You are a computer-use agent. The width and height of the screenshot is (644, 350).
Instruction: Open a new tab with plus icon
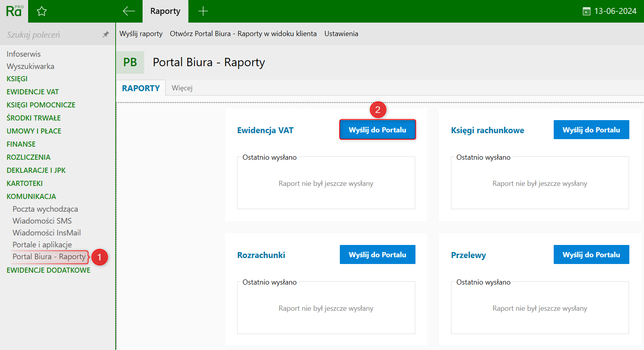203,11
